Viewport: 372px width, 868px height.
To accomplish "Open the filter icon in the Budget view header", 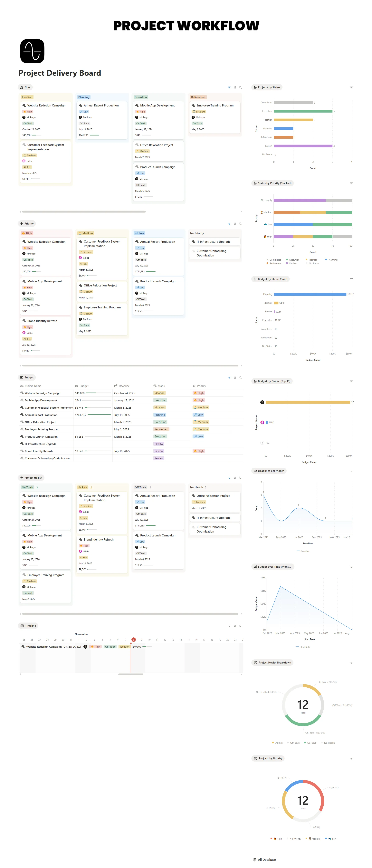I will [x=229, y=378].
